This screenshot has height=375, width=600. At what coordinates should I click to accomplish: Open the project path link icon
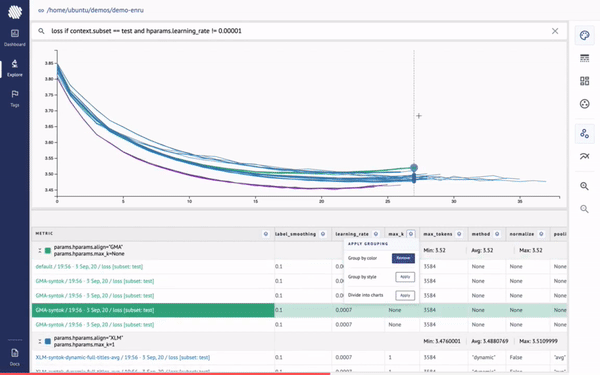(x=41, y=10)
